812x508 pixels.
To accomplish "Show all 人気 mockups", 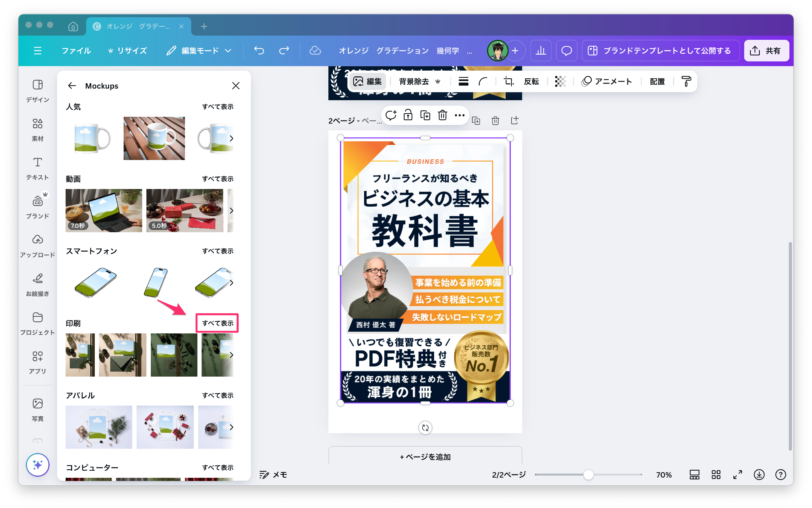I will tap(218, 107).
